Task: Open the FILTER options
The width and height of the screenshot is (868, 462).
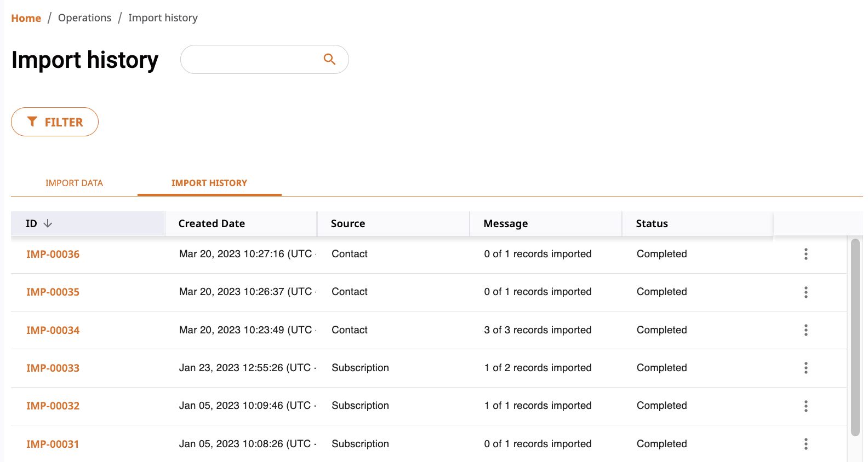Action: pos(55,122)
